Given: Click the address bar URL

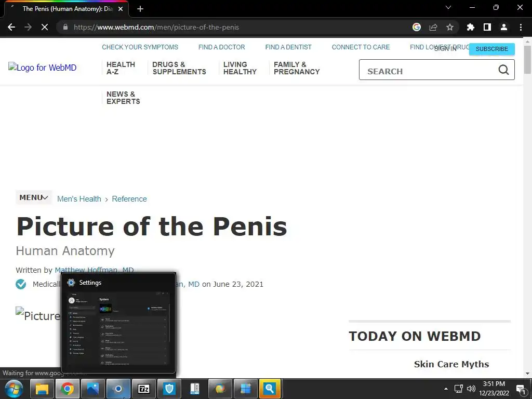Looking at the screenshot, I should [x=156, y=27].
